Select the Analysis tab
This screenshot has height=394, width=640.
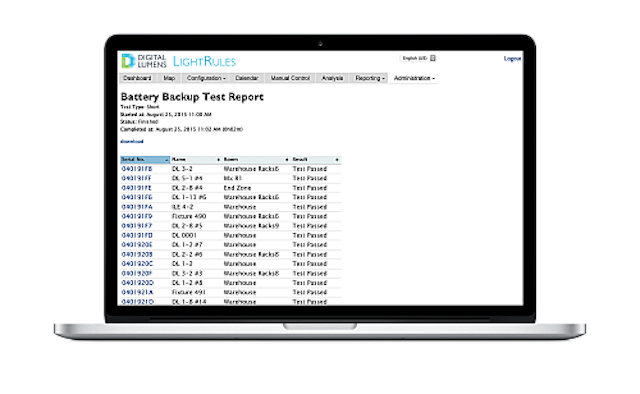click(332, 78)
